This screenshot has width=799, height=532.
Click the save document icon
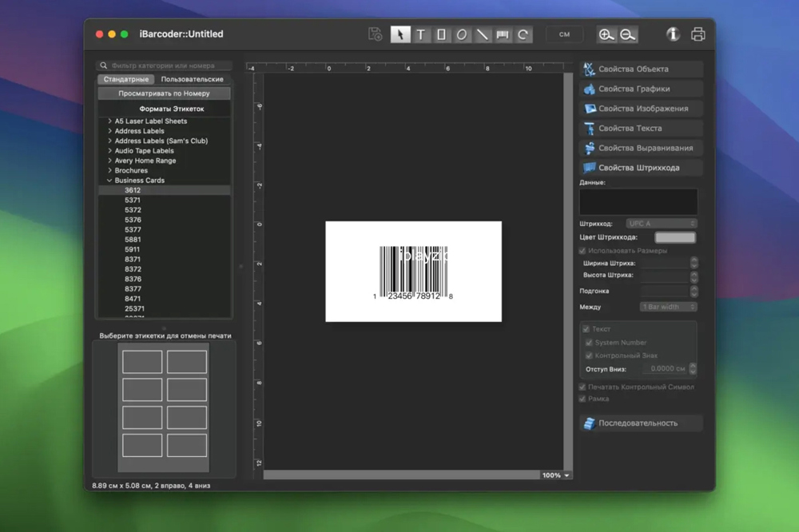click(375, 34)
